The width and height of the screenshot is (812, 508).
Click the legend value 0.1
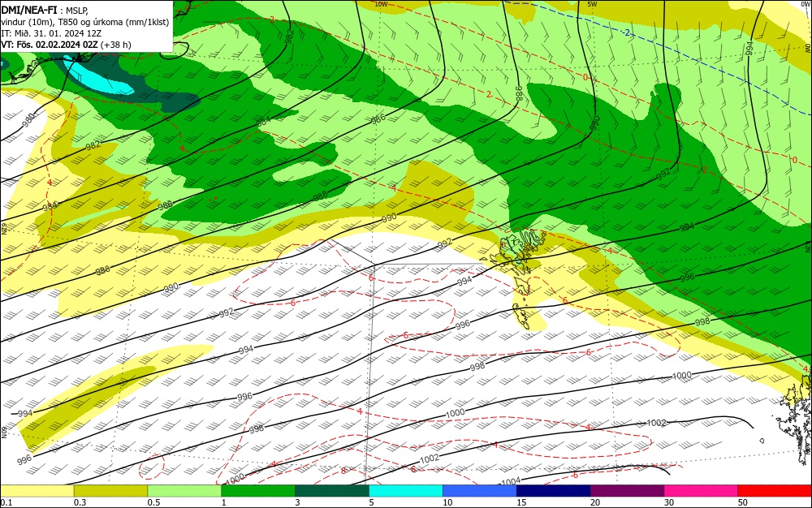point(6,502)
